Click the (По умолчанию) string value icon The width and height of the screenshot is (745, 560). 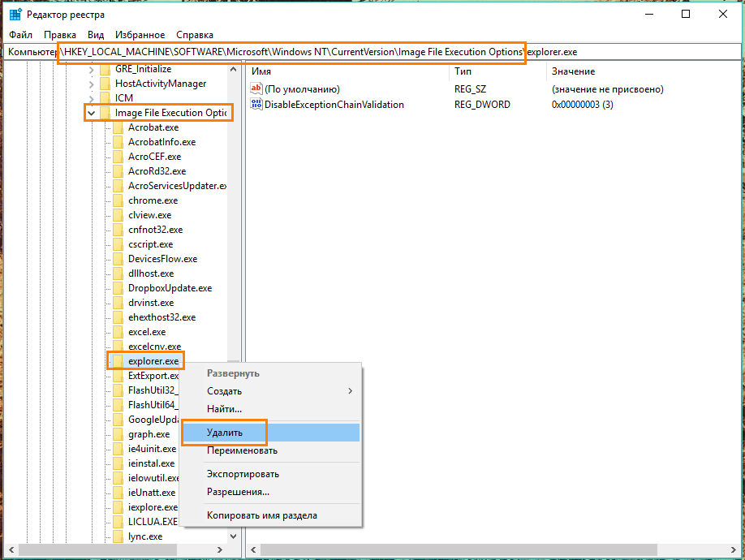tap(256, 88)
